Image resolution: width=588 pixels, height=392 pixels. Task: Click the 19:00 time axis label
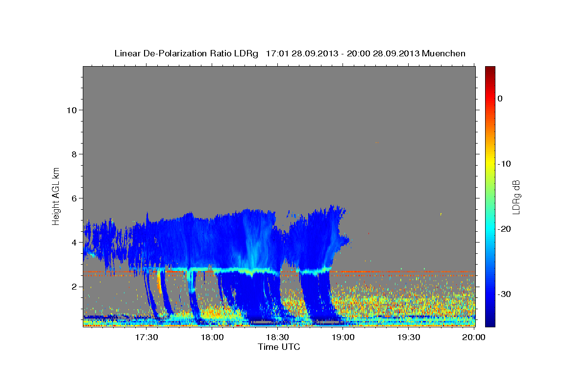[x=343, y=338]
